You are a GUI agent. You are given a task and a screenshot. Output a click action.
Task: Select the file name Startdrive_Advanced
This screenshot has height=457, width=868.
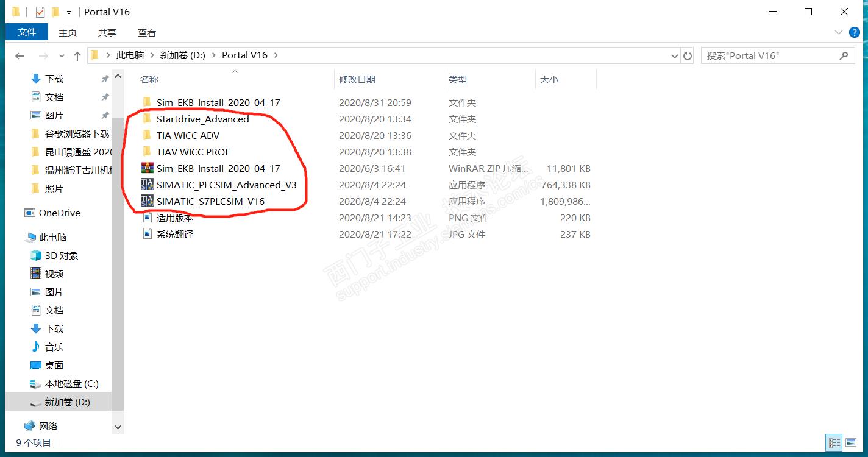(202, 119)
